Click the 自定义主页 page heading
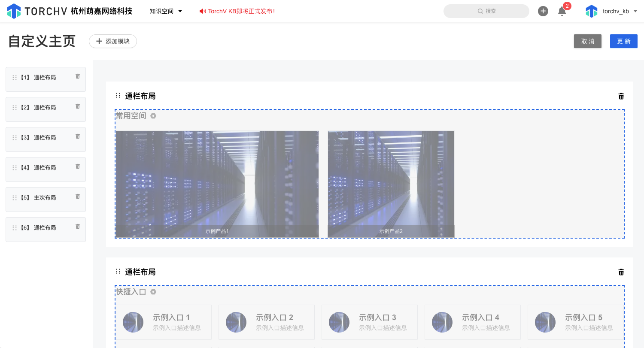 point(42,41)
